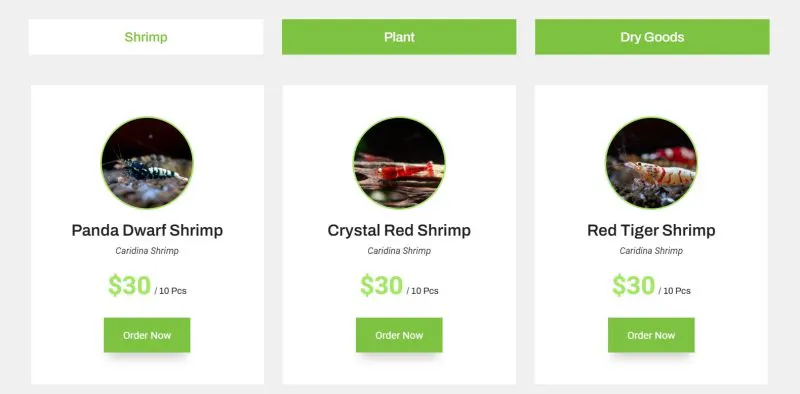Image resolution: width=800 pixels, height=394 pixels.
Task: Click Caridina Shrimp subtitle under Panda Dwarf
Action: [147, 251]
